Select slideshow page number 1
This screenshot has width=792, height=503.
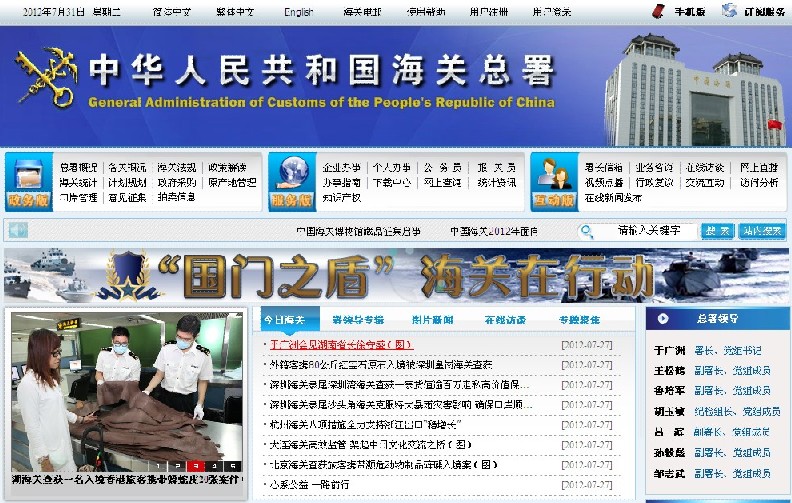(159, 466)
